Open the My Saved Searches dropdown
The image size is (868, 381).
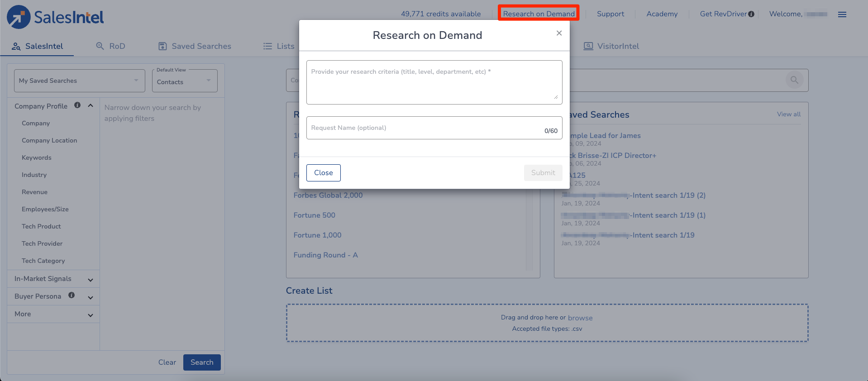(x=80, y=81)
